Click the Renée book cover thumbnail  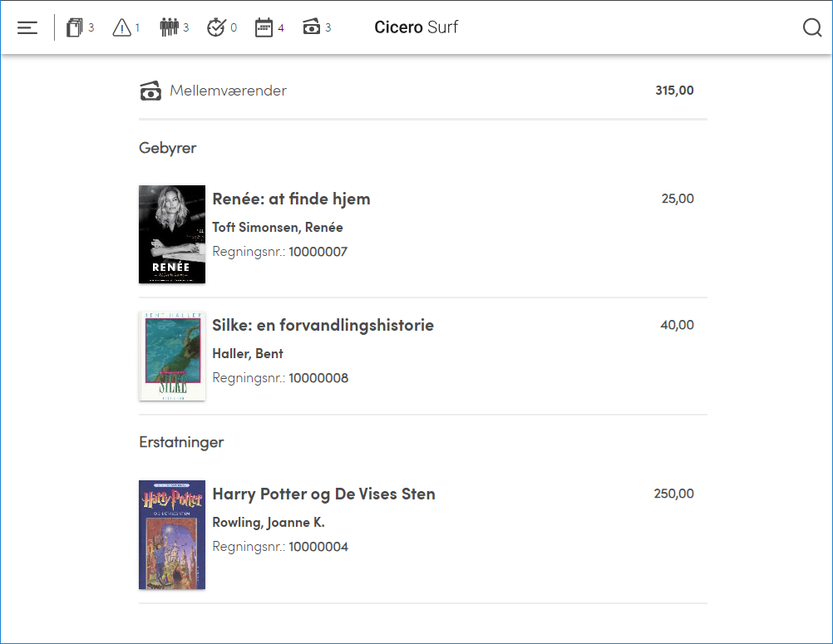tap(172, 234)
